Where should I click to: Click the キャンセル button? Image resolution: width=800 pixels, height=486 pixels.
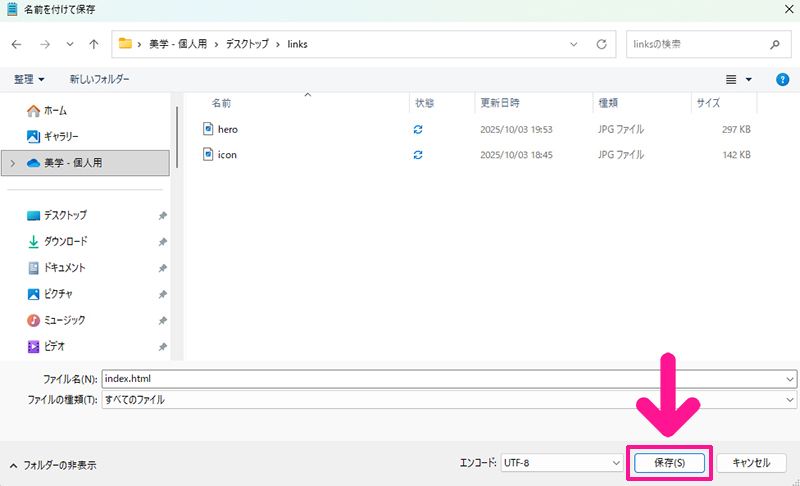click(750, 463)
